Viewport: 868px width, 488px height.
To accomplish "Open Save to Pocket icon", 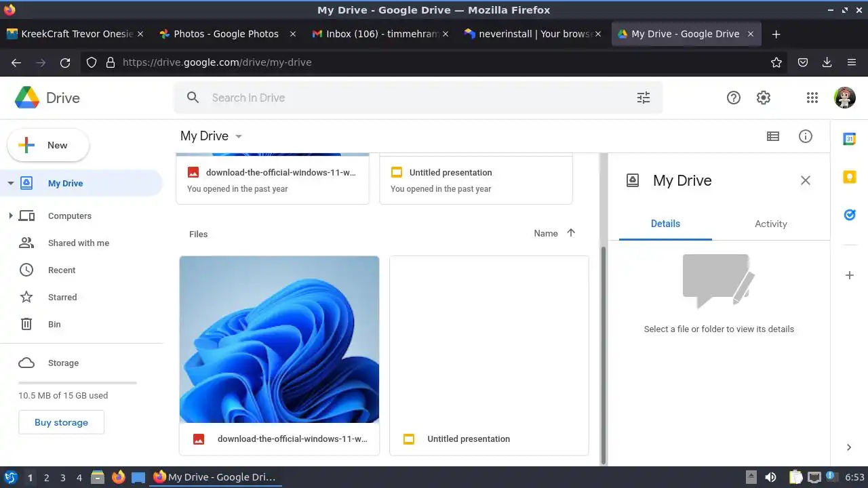I will pyautogui.click(x=803, y=62).
